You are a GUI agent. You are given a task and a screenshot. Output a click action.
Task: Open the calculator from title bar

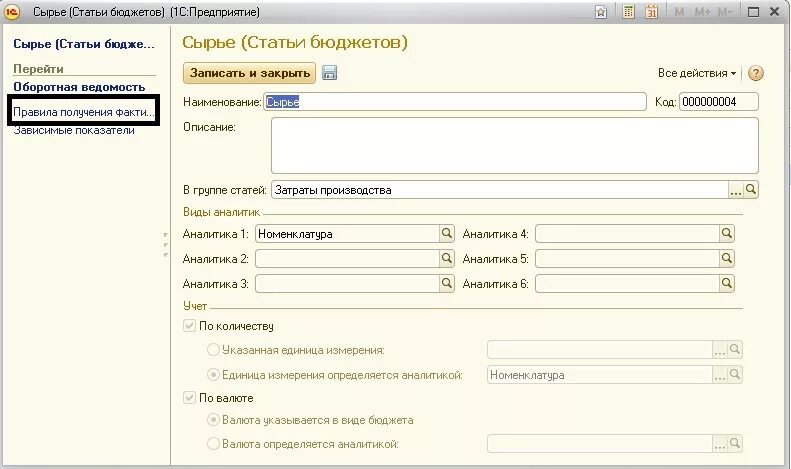coord(629,12)
